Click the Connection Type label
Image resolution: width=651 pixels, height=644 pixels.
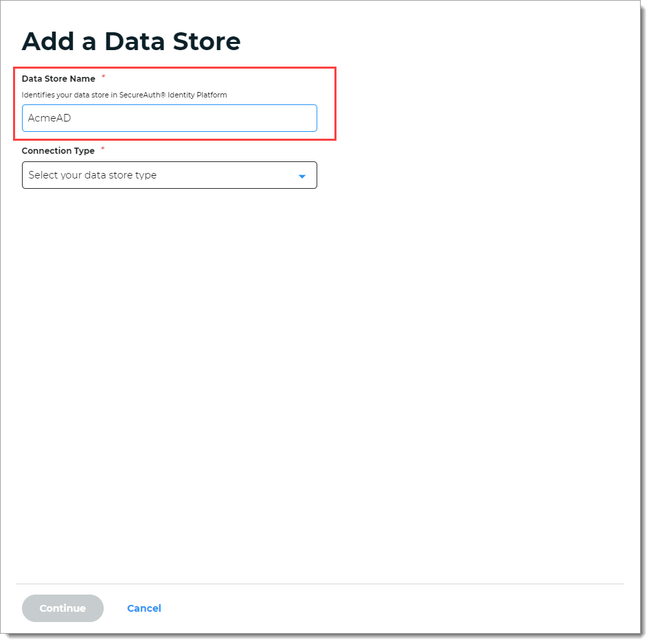[x=58, y=150]
